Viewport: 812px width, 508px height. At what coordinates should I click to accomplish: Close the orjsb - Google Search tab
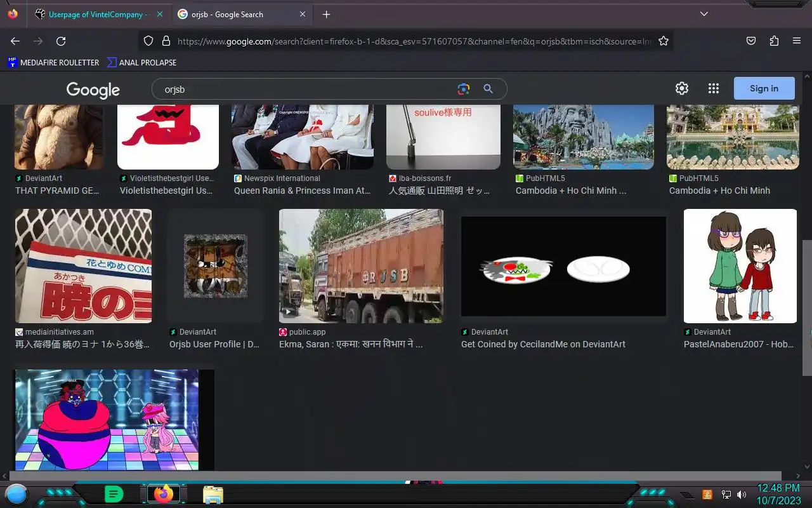coord(303,14)
